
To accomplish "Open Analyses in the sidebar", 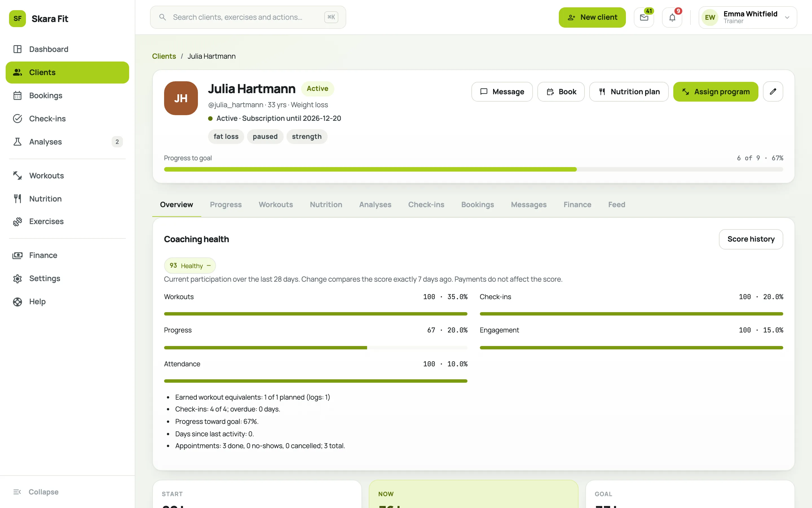I will pos(67,142).
